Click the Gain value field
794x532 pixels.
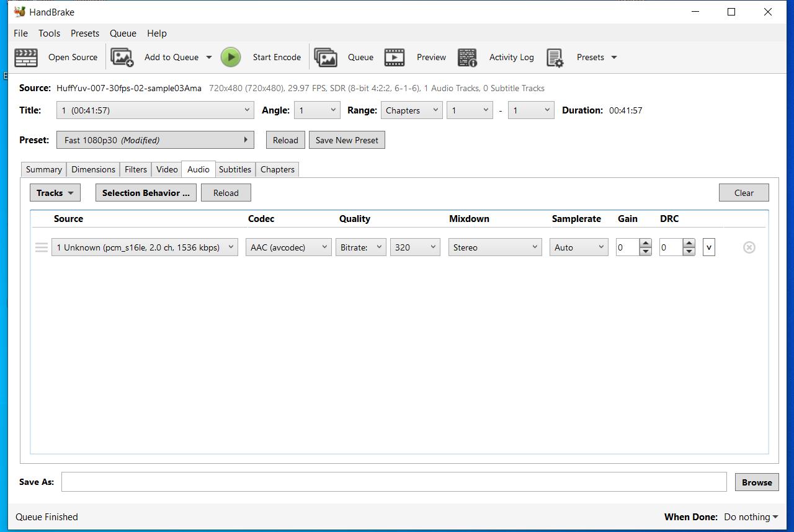628,247
